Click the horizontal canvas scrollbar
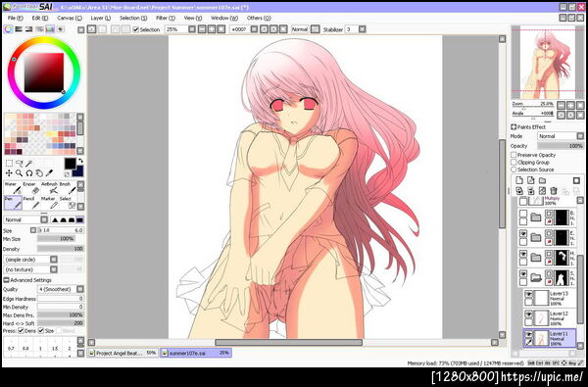 coord(289,342)
